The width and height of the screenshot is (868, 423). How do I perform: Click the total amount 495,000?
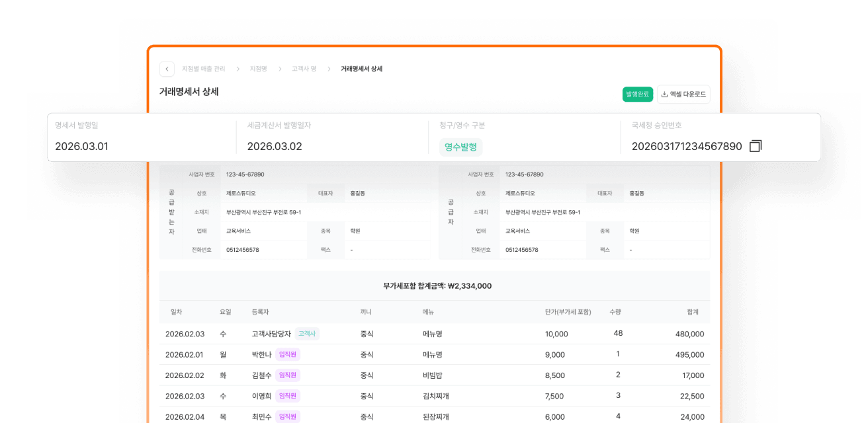[x=690, y=355]
